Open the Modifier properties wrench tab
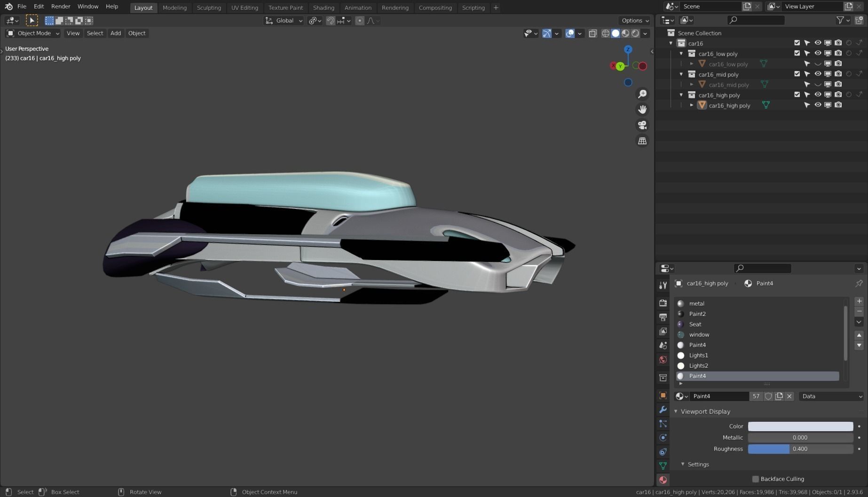 (663, 410)
